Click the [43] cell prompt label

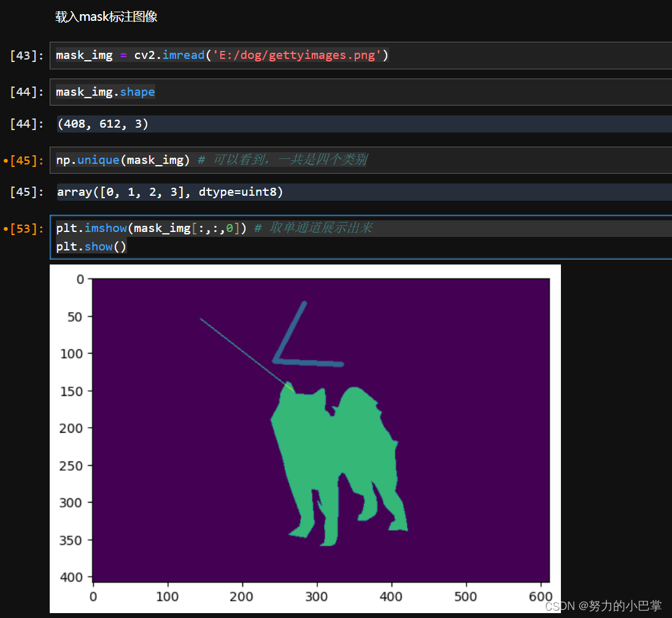(x=26, y=56)
